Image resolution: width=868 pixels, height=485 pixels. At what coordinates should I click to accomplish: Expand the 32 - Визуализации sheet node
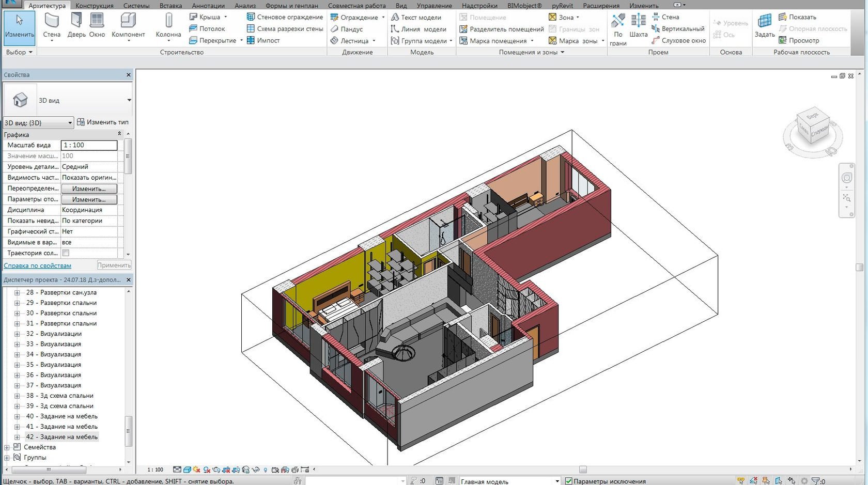tap(17, 334)
